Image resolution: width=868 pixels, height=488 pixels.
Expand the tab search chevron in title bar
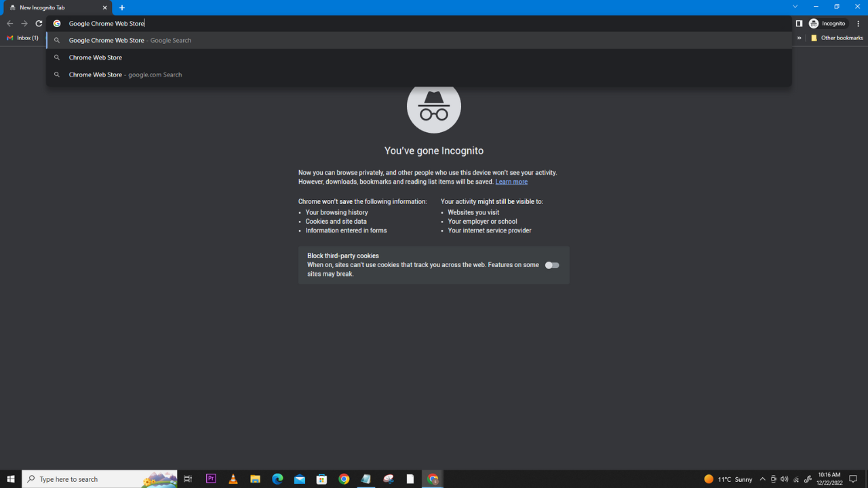(x=795, y=7)
